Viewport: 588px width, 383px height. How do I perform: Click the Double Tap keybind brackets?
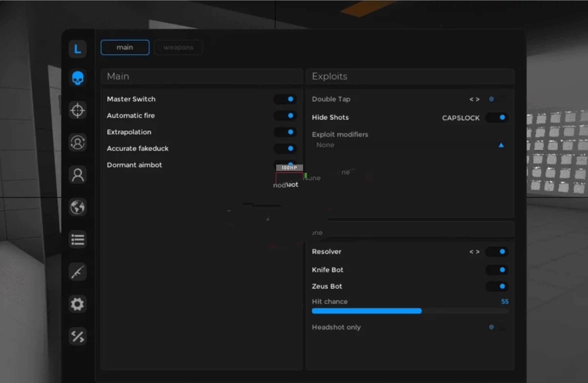pos(474,99)
